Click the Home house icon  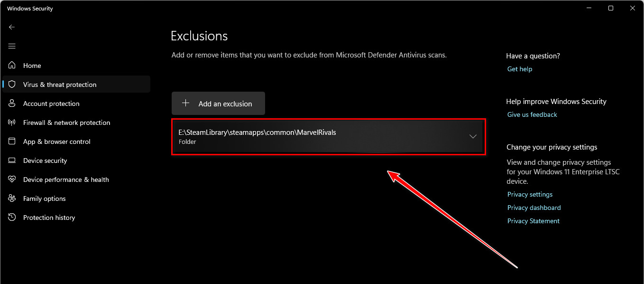[12, 66]
